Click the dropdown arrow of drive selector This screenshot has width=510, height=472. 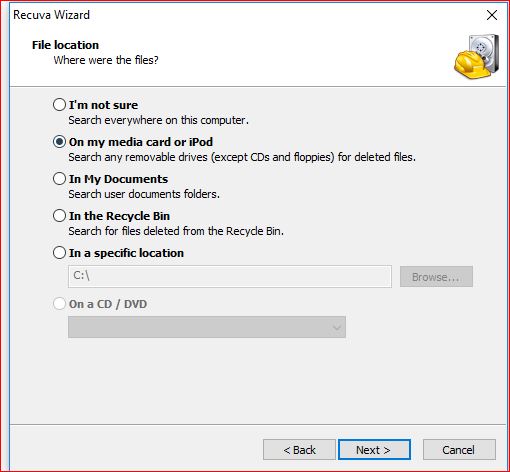pos(337,327)
